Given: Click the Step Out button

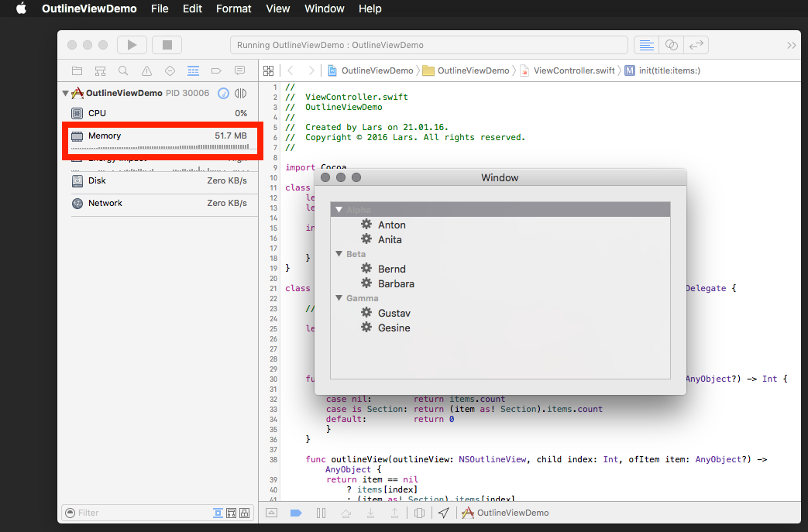Looking at the screenshot, I should point(394,513).
